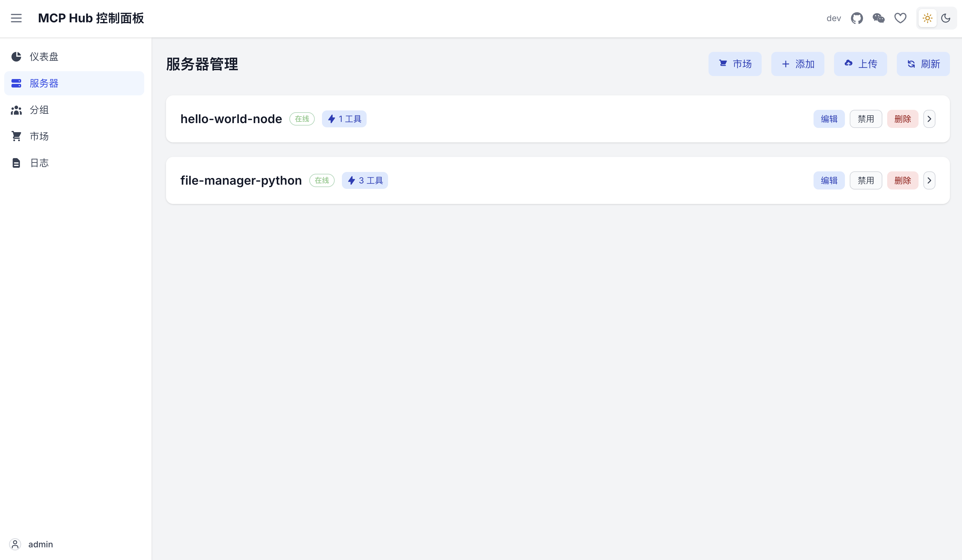Click the WeChat icon in the header
This screenshot has height=560, width=962.
pyautogui.click(x=878, y=18)
